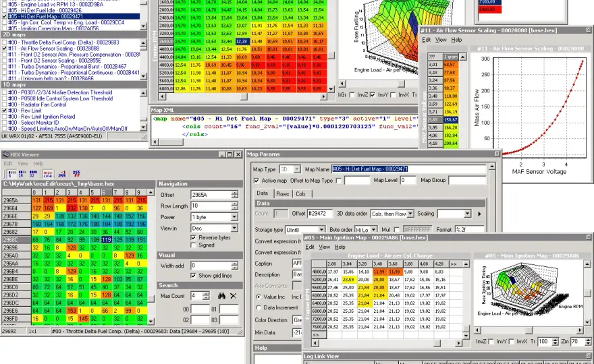Click the -1/255 signed display icon
Viewport: 594px width, 364px height.
point(62,174)
